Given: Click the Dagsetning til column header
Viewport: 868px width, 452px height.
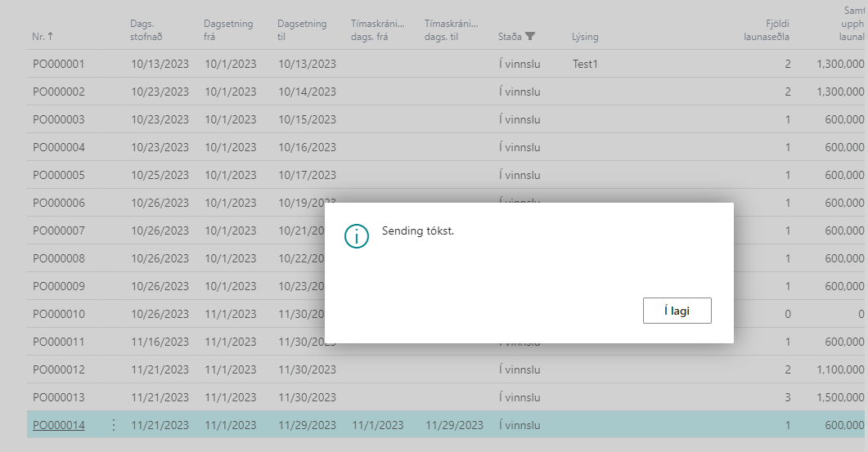Looking at the screenshot, I should pyautogui.click(x=302, y=30).
